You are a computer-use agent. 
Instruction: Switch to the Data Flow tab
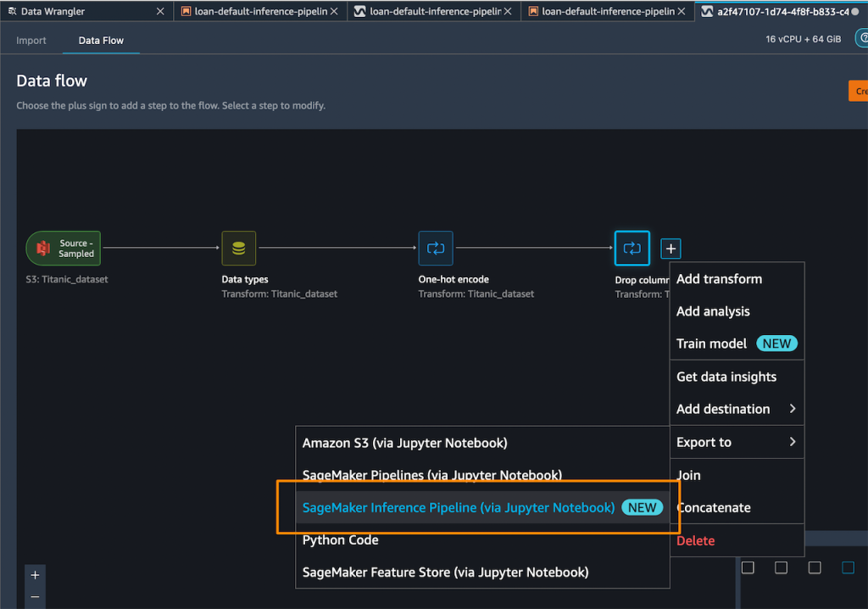101,41
